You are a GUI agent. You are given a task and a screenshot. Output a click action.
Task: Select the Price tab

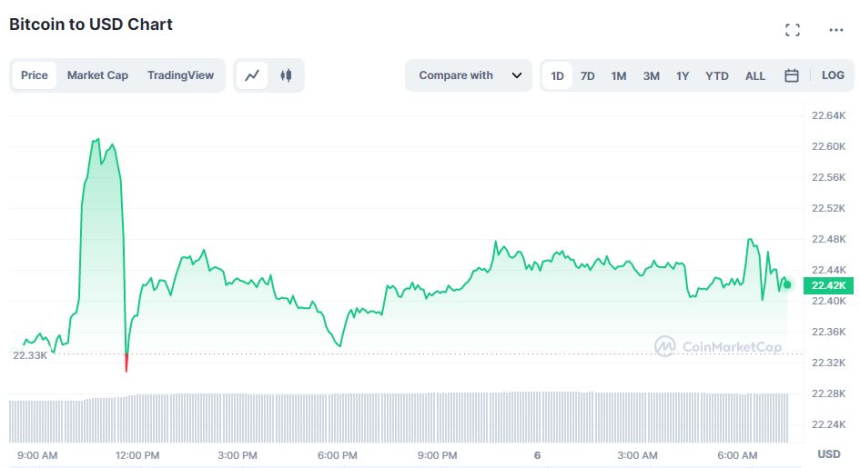tap(34, 75)
